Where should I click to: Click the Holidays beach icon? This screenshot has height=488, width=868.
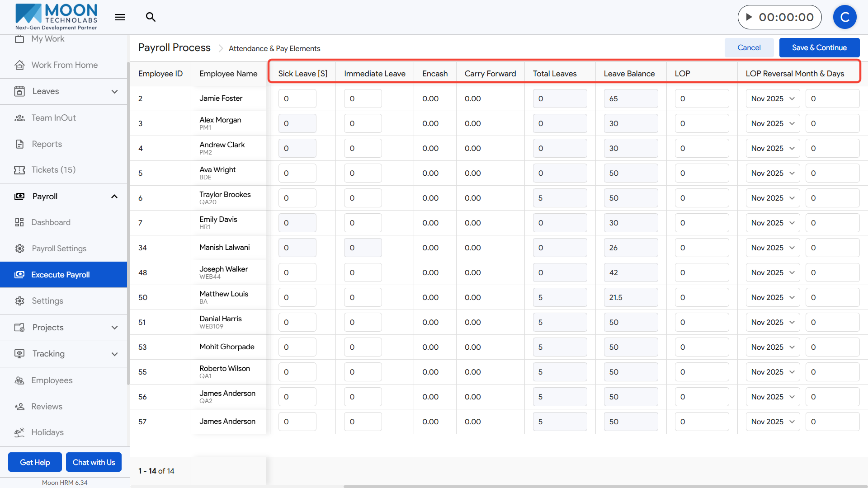19,432
